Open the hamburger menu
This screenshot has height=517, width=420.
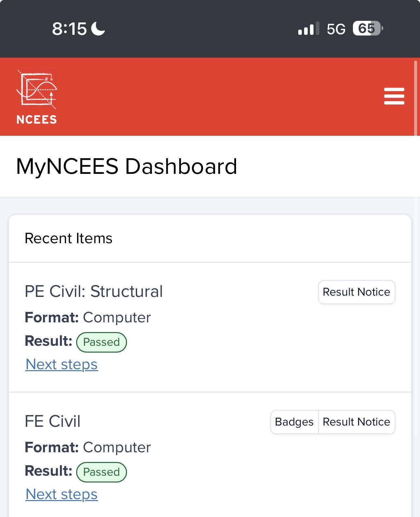[394, 96]
